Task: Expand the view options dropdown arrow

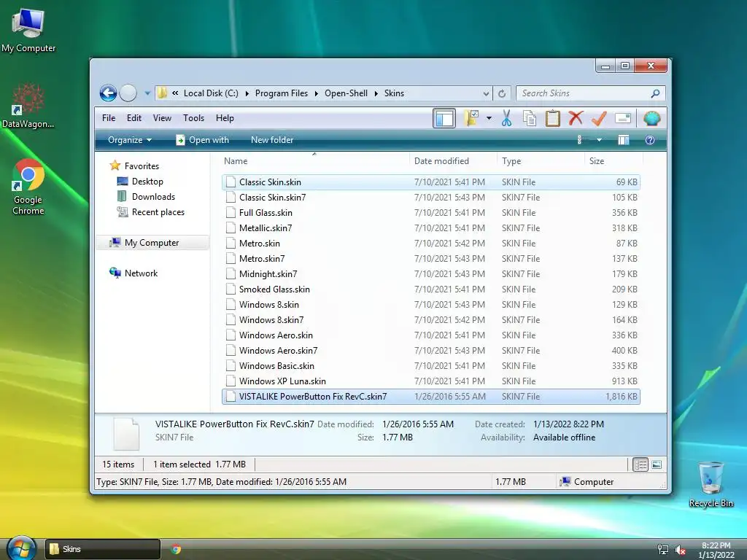Action: [599, 140]
